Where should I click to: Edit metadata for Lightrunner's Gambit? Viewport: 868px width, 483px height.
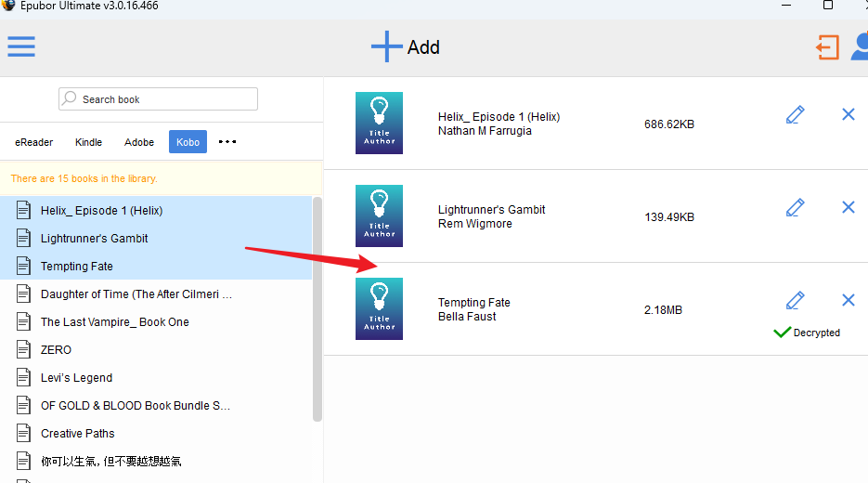[x=795, y=208]
